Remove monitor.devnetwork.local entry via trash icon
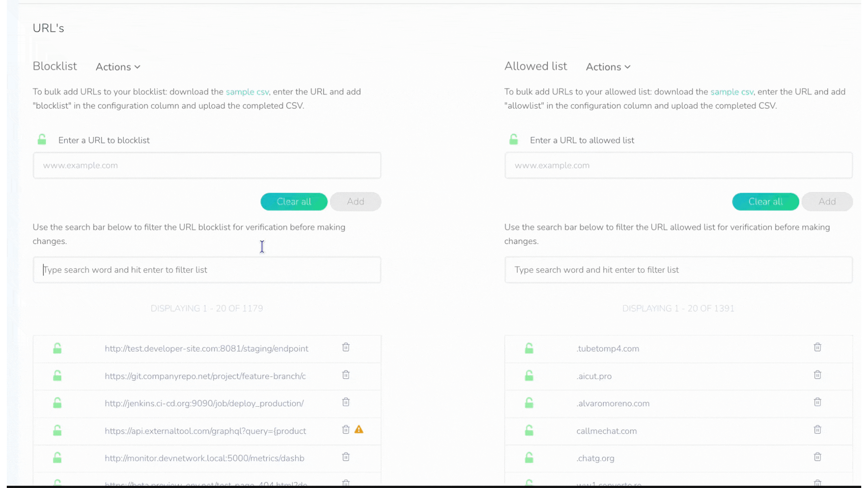The height and width of the screenshot is (488, 868). click(x=346, y=457)
